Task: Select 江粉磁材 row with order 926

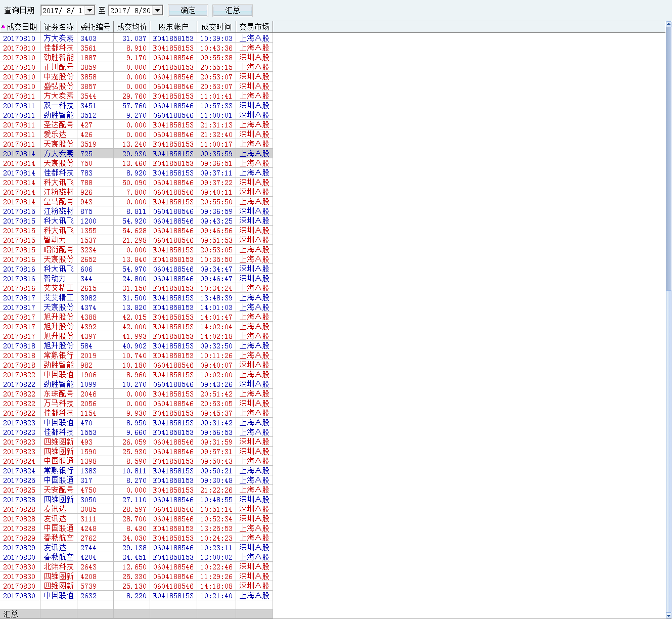Action: coord(137,192)
